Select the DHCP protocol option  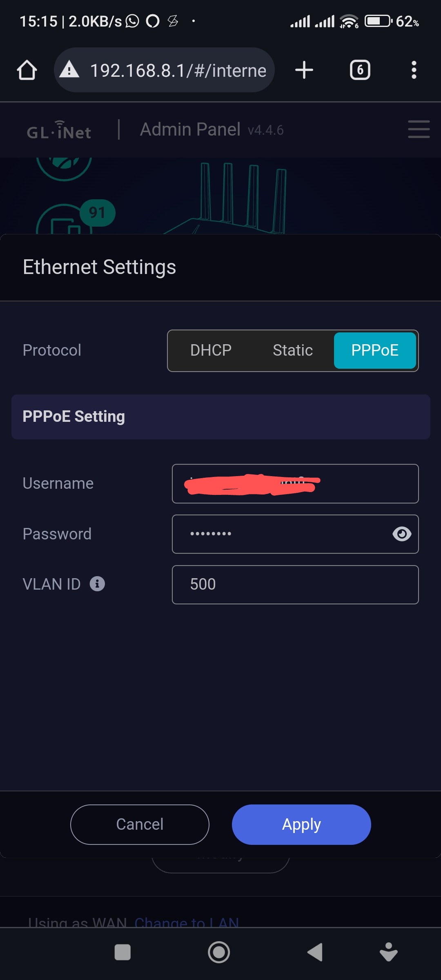pos(211,350)
